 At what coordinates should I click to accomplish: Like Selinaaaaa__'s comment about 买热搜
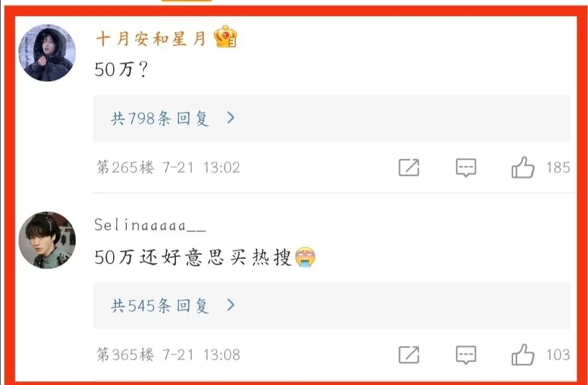[523, 355]
